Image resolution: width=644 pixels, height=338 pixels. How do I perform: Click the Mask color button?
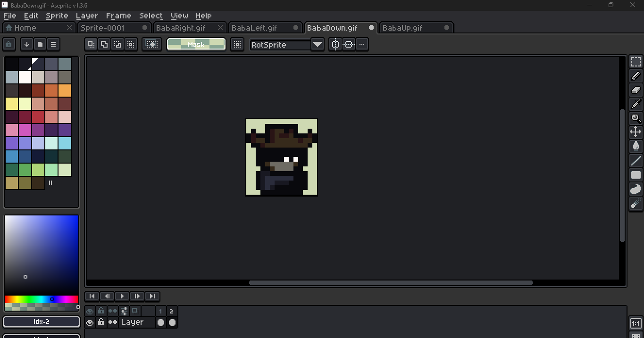[196, 44]
